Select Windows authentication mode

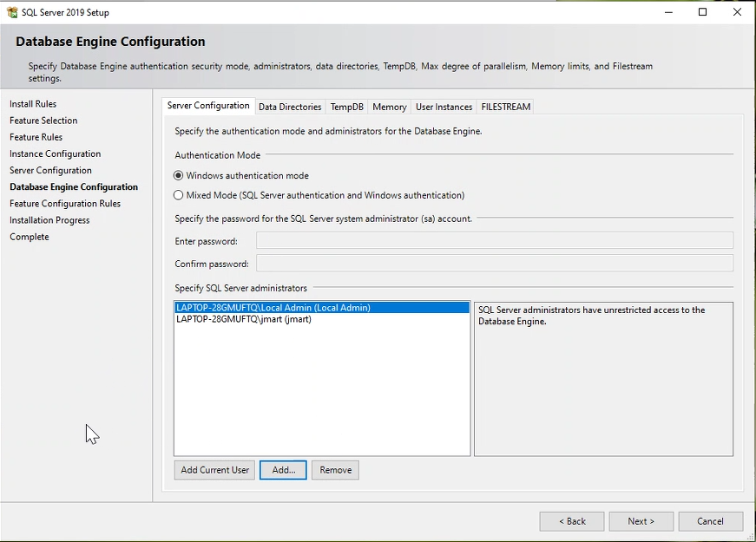tap(241, 176)
